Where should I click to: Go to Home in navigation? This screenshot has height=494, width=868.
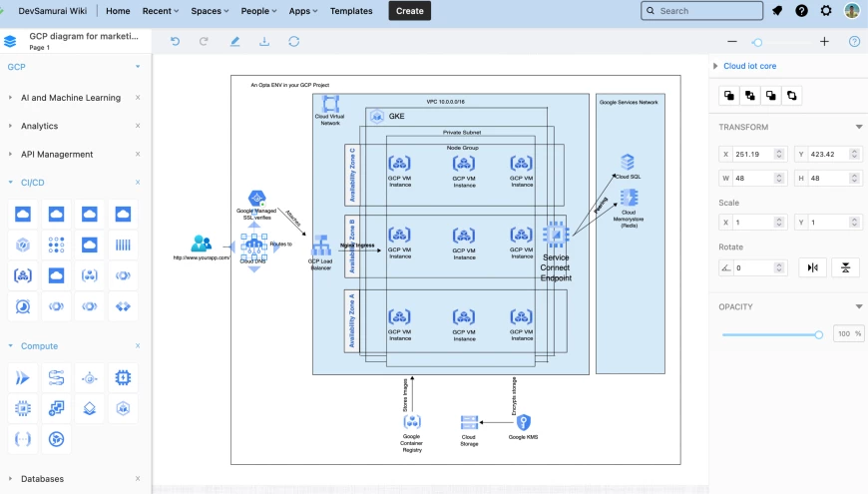(x=118, y=11)
